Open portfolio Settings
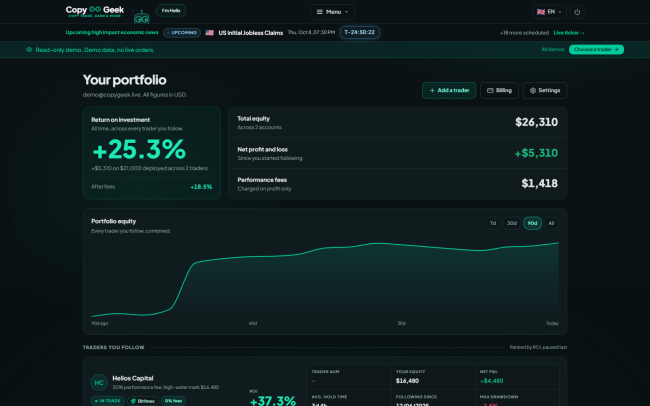 point(545,90)
